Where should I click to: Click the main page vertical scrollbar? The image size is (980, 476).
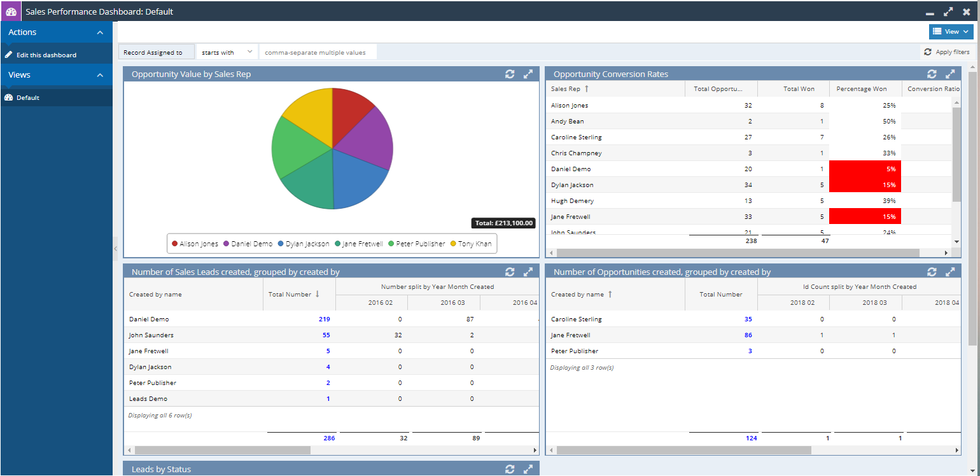pyautogui.click(x=972, y=209)
